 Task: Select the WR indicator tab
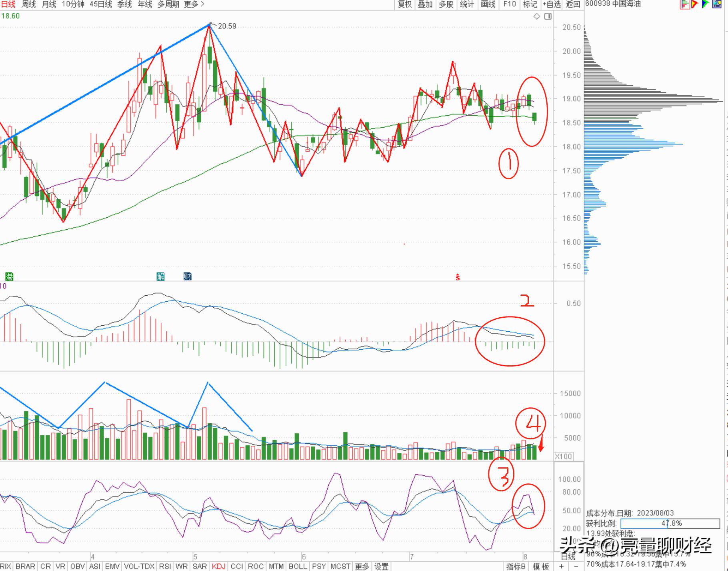(182, 567)
